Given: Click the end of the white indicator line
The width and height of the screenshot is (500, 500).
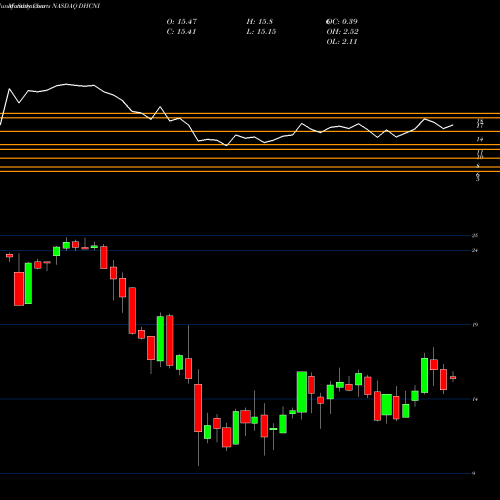Looking at the screenshot, I should (x=453, y=125).
